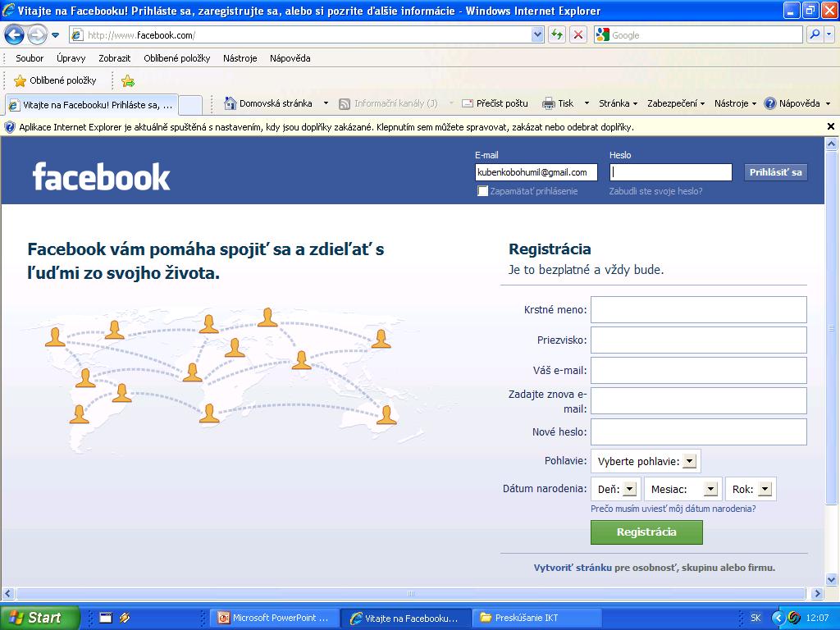The image size is (840, 630).
Task: Click the Zadajte znova e-mail field
Action: (x=699, y=400)
